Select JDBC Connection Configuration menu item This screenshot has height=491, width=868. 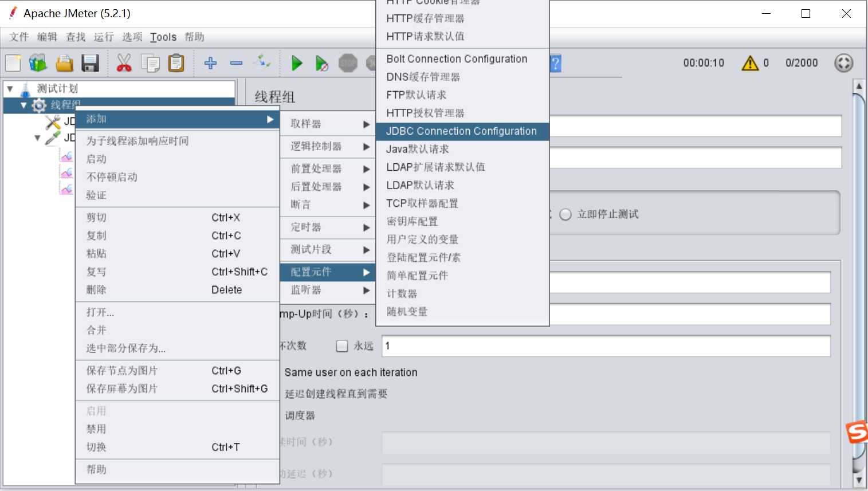pyautogui.click(x=462, y=131)
